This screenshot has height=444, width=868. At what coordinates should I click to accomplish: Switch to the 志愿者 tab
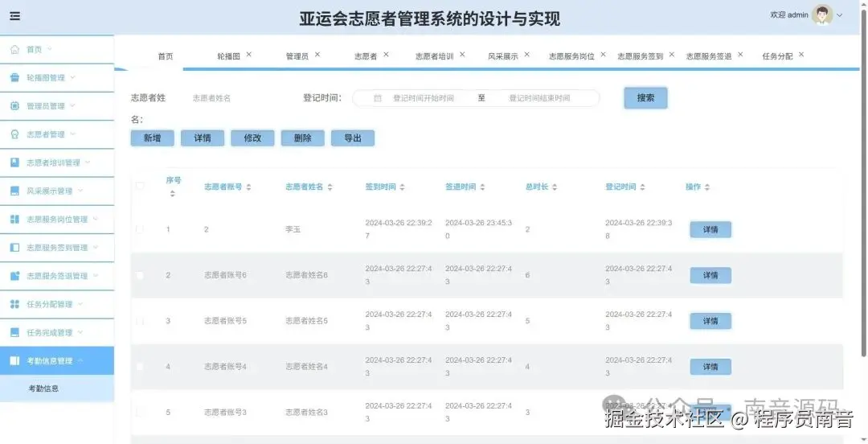(x=366, y=56)
